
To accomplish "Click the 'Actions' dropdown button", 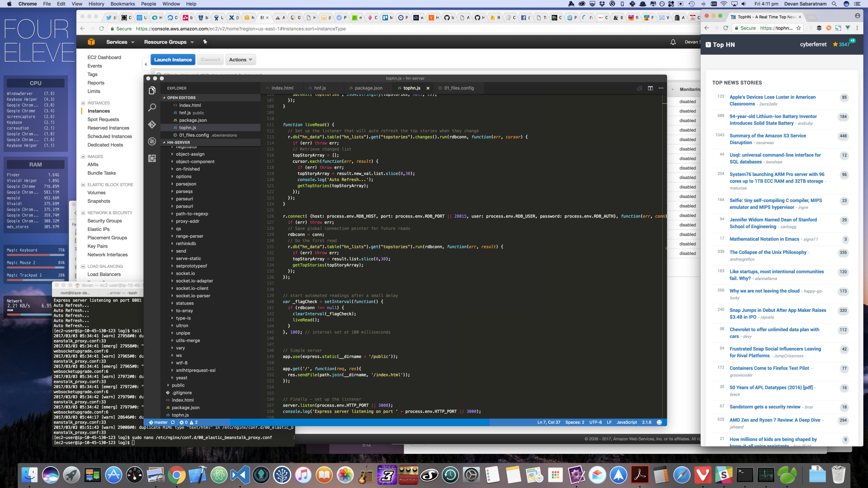I will pyautogui.click(x=240, y=60).
